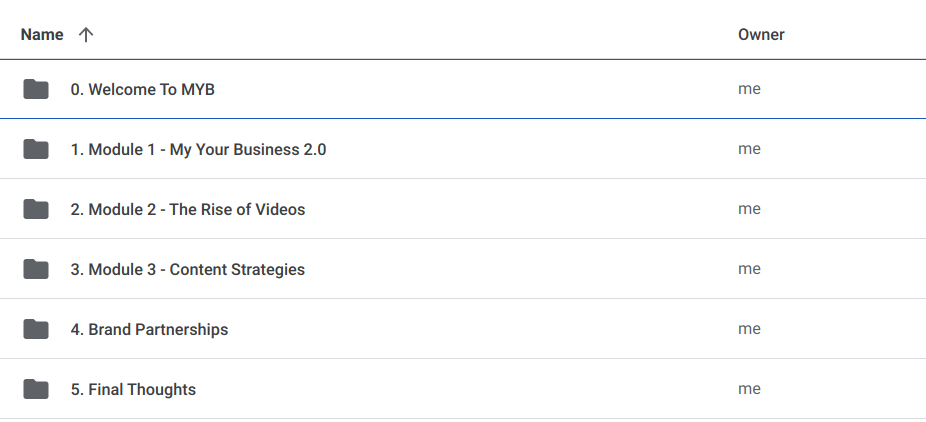Open the 4. Brand Partnerships folder

(x=149, y=330)
